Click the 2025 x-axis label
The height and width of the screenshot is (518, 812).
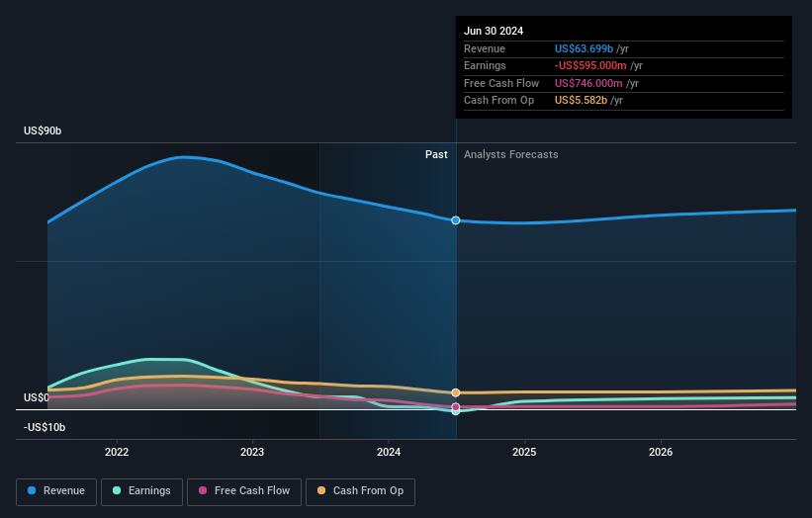524,452
